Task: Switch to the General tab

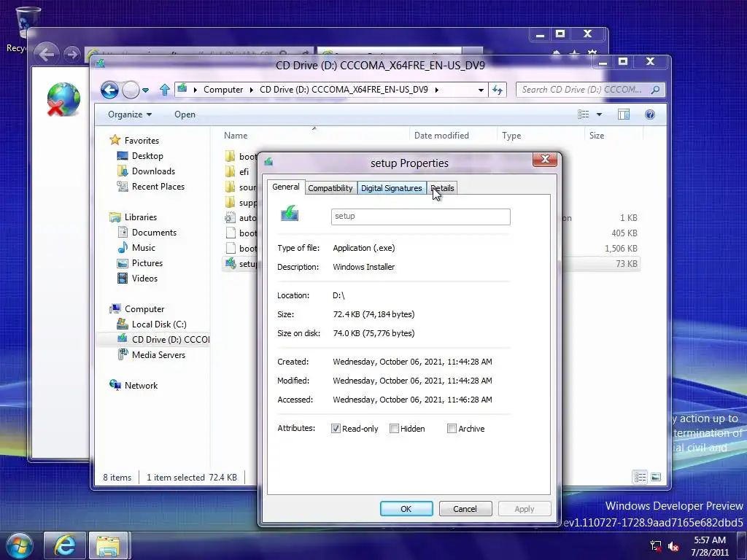Action: click(x=286, y=187)
